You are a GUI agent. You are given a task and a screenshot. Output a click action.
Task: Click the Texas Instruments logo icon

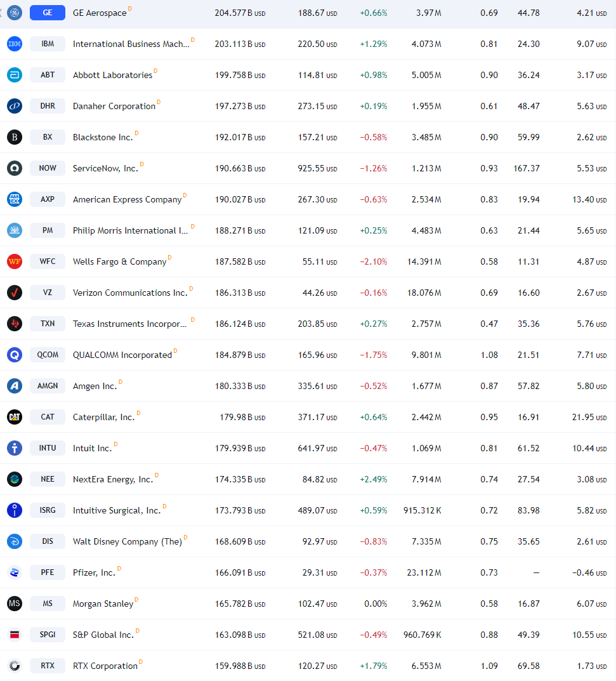tap(15, 324)
